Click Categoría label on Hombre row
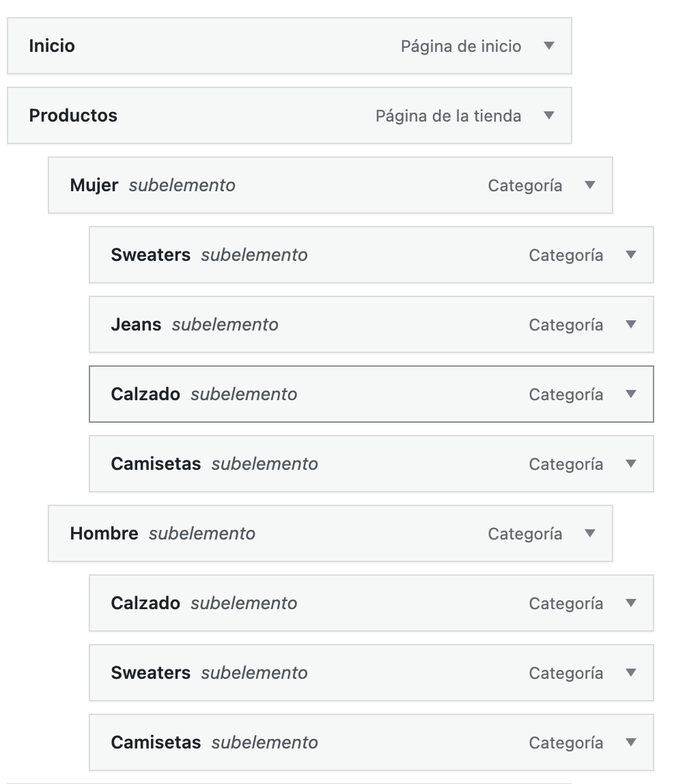Viewport: 687px width, 784px height. click(x=524, y=534)
